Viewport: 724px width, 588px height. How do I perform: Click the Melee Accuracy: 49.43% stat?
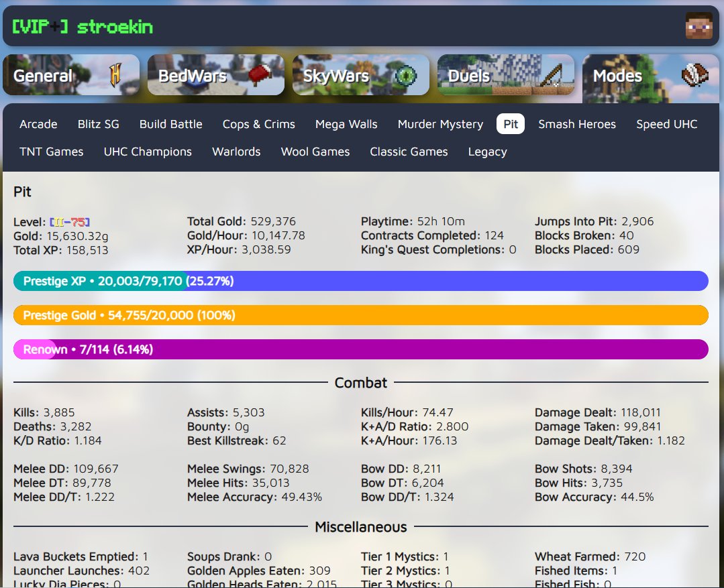point(254,497)
